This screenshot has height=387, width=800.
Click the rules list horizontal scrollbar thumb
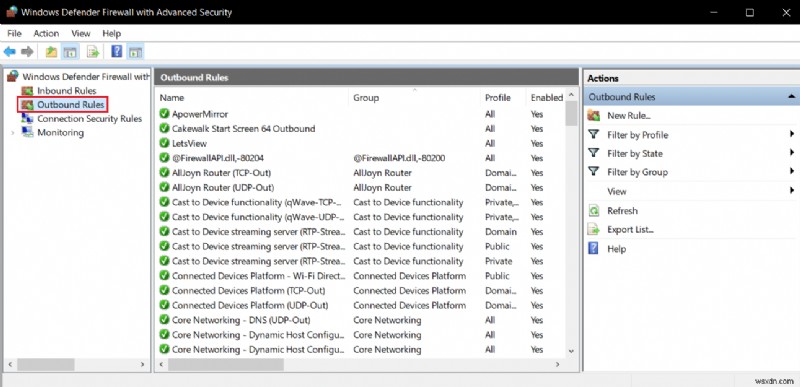pos(226,365)
